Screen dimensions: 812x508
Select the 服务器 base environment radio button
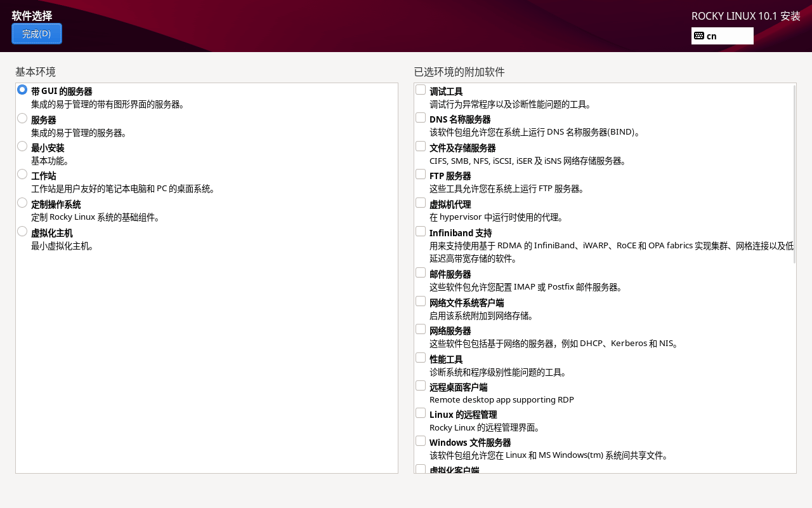tap(22, 118)
